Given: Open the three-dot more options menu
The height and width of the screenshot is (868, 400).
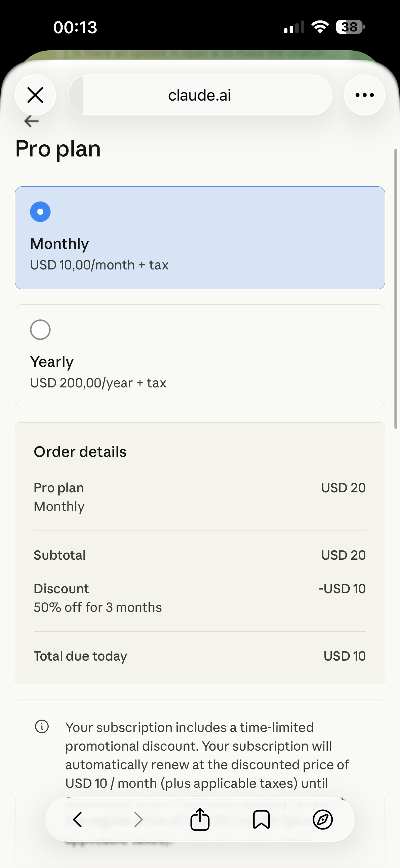Looking at the screenshot, I should click(x=364, y=95).
